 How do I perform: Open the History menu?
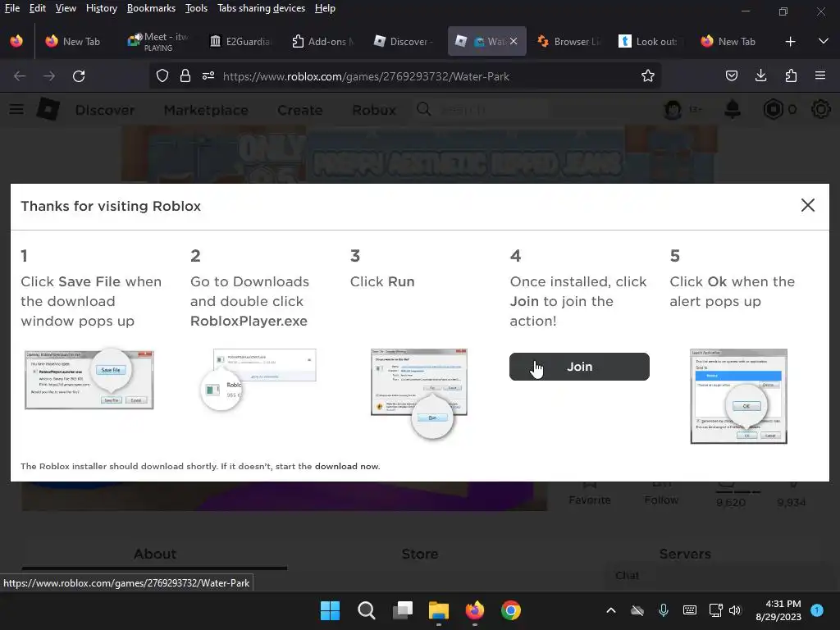(x=102, y=8)
